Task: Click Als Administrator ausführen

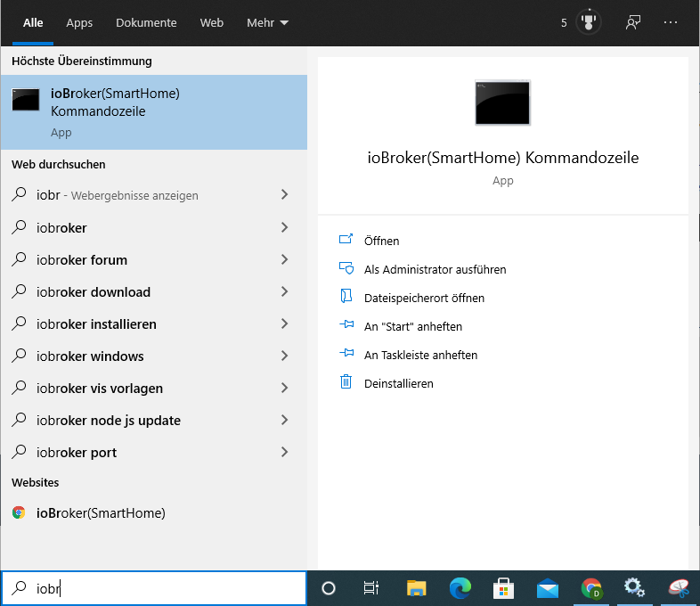Action: coord(435,269)
